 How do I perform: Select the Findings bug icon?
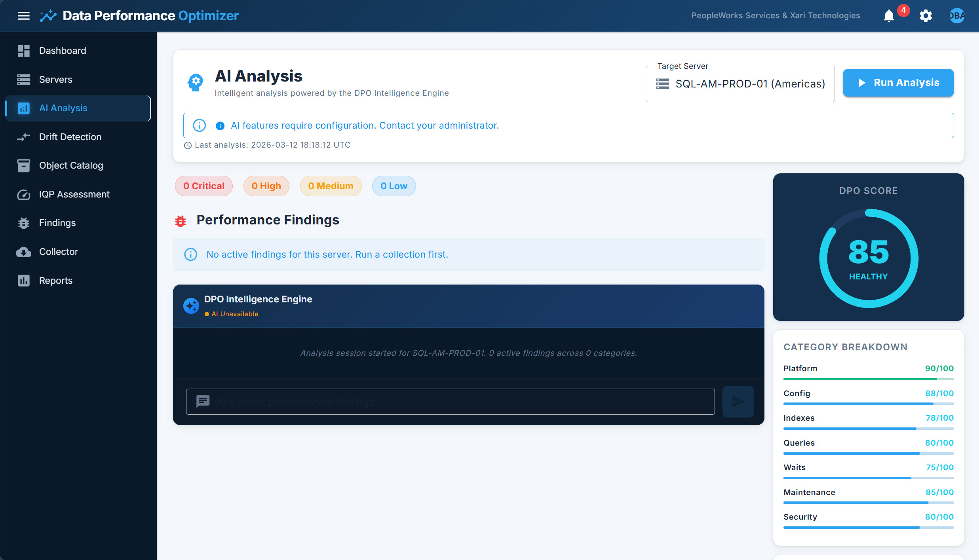click(23, 223)
